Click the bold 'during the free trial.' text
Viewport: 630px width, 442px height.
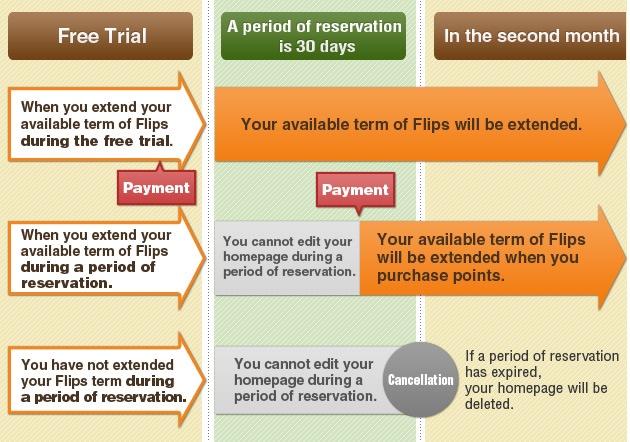[x=97, y=141]
